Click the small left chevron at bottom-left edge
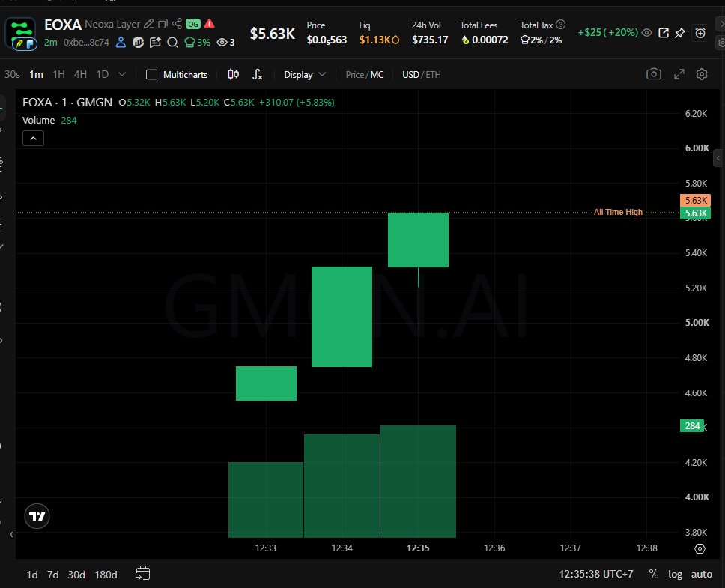The width and height of the screenshot is (725, 588). pyautogui.click(x=11, y=534)
